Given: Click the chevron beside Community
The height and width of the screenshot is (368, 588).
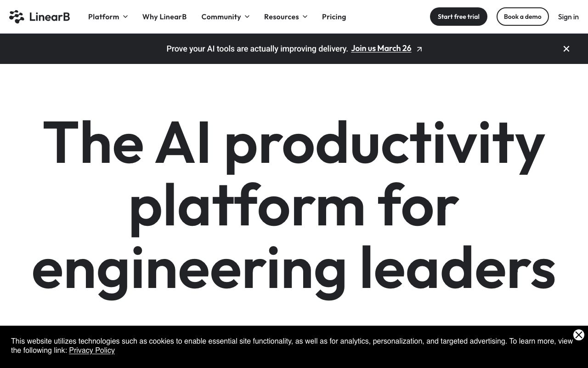Looking at the screenshot, I should click(247, 17).
